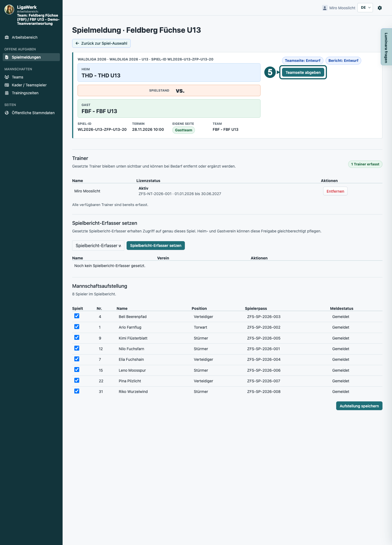Uncheck the Spielt box for Beli Beerenpfad

tap(77, 316)
